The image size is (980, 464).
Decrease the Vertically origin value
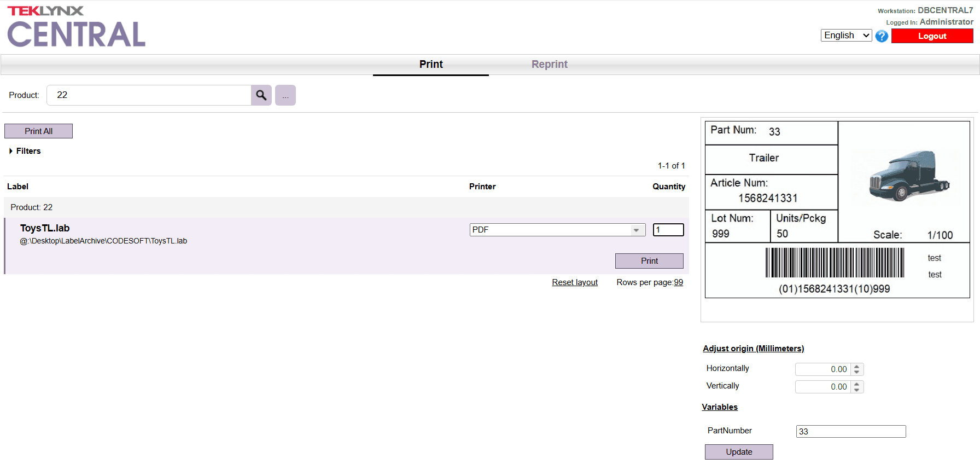(x=857, y=390)
